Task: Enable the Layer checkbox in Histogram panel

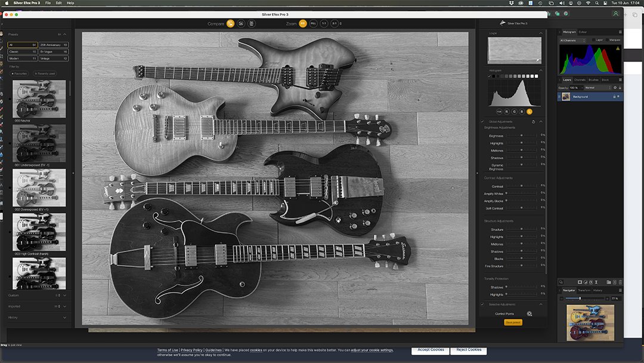Action: click(593, 40)
